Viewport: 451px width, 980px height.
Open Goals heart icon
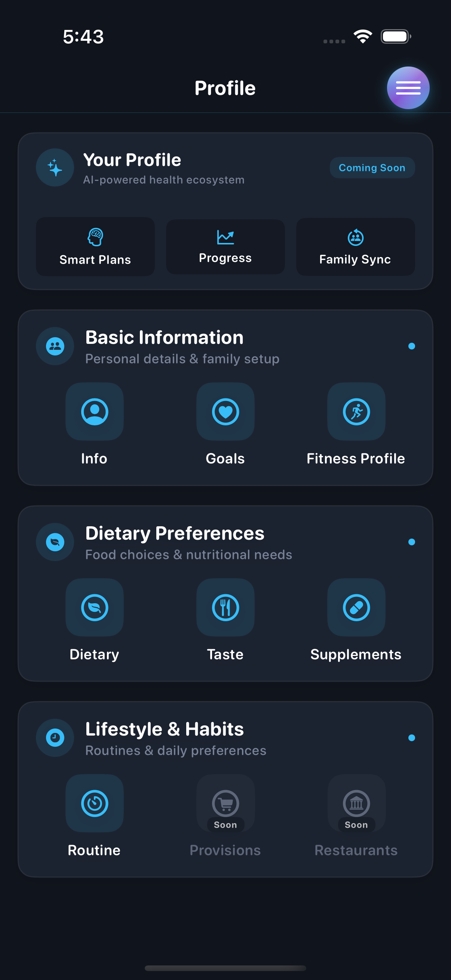(225, 412)
